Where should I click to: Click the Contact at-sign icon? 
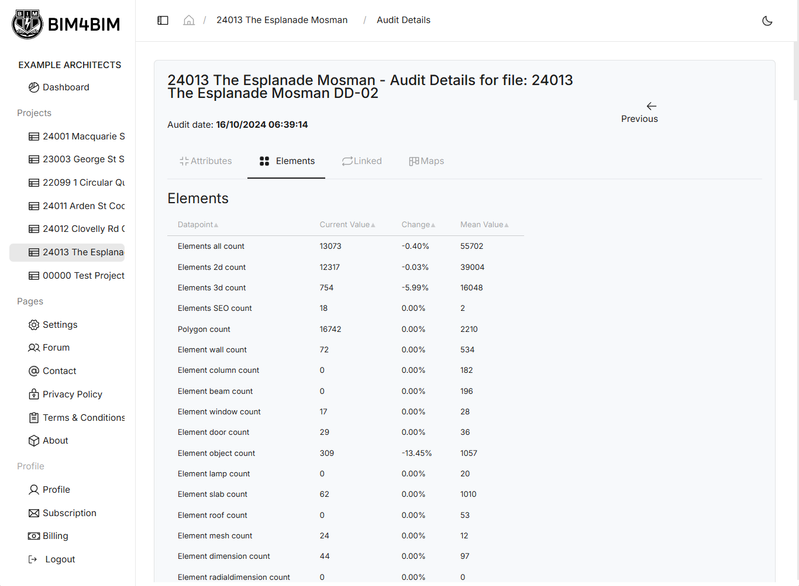tap(34, 371)
